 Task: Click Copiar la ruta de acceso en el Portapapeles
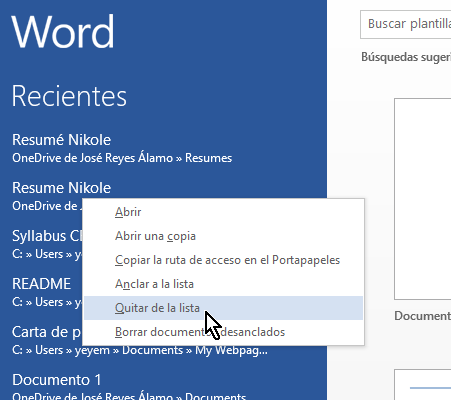pos(223,260)
